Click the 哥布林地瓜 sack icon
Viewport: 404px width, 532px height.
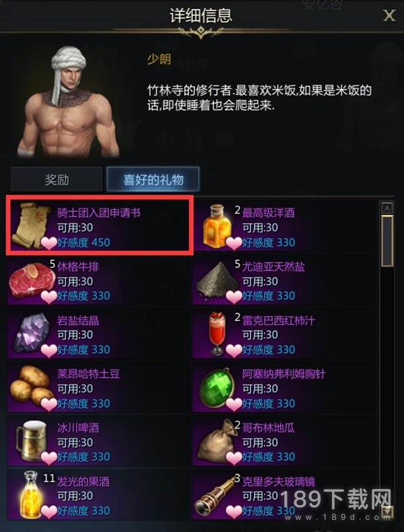tap(217, 441)
